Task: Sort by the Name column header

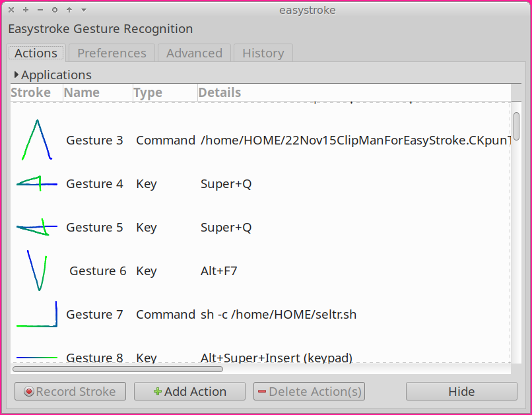Action: [98, 92]
